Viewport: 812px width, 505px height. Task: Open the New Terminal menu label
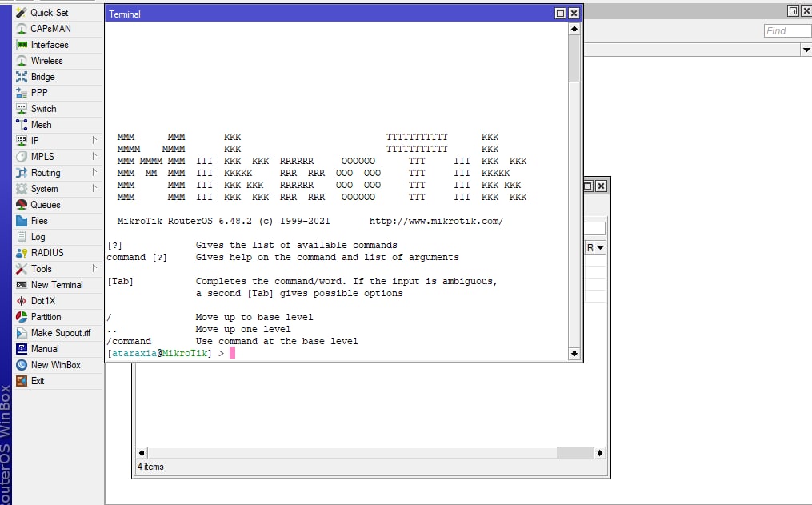click(x=57, y=285)
